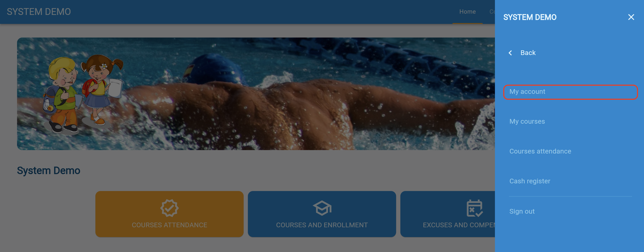Open My courses menu entry

click(x=527, y=121)
